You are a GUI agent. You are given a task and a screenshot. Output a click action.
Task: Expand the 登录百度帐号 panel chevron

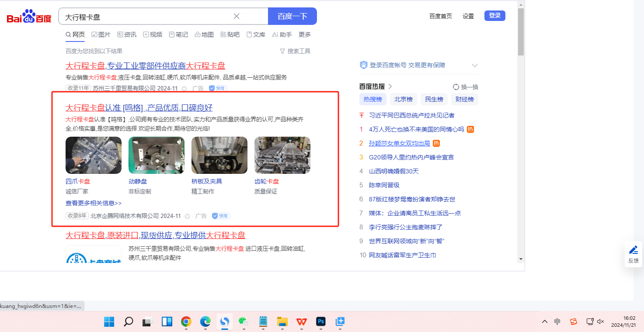click(x=475, y=66)
